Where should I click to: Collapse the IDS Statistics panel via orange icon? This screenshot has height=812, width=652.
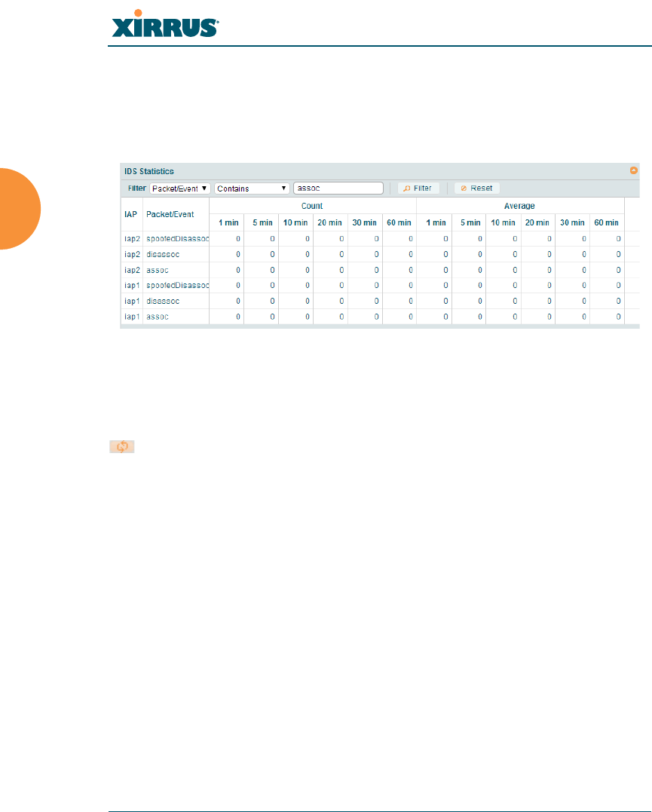coord(633,170)
